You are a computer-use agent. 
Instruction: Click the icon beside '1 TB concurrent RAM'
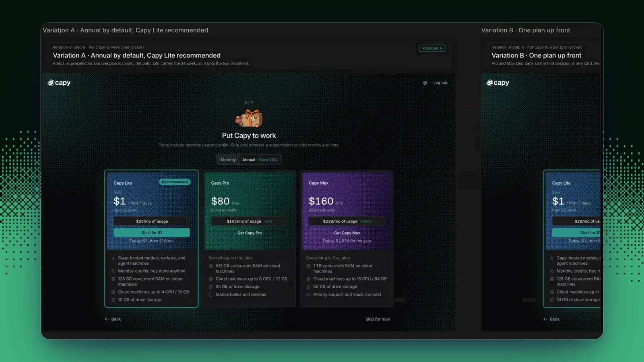(308, 266)
